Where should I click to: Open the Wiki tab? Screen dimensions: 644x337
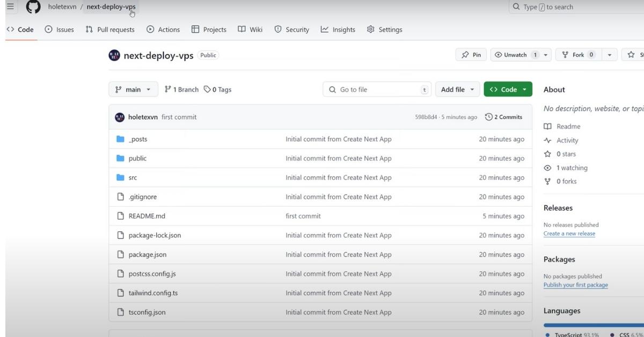coord(250,30)
